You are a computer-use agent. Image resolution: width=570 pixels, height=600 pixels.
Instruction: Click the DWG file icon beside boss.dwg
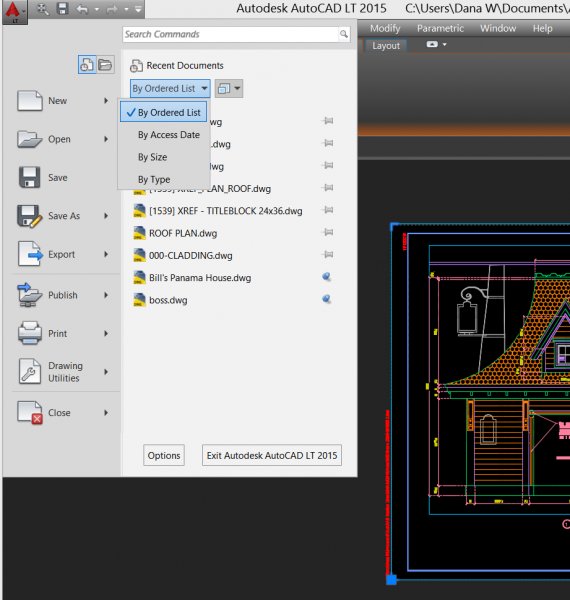[139, 300]
